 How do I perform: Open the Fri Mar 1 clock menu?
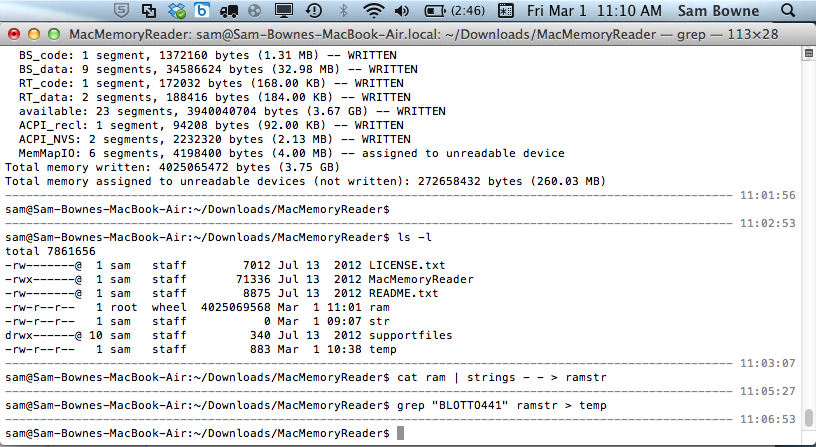click(593, 12)
